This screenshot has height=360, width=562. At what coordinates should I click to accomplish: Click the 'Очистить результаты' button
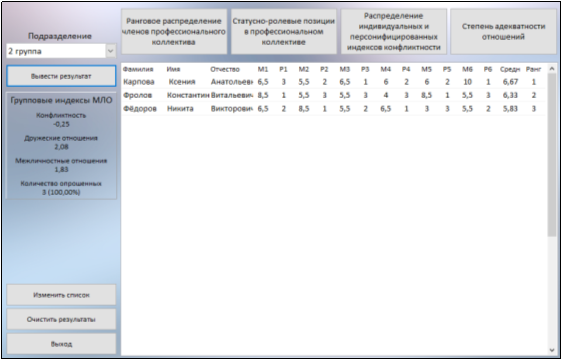click(61, 319)
